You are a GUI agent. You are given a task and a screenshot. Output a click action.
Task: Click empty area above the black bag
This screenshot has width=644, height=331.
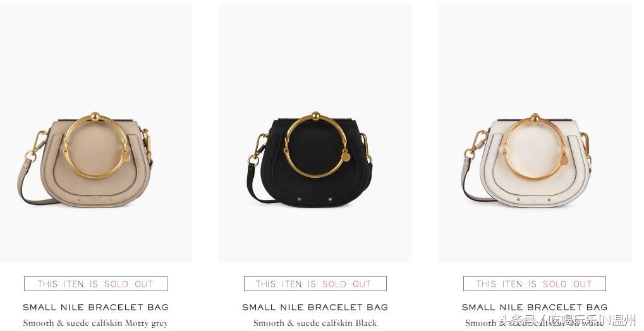click(x=315, y=58)
